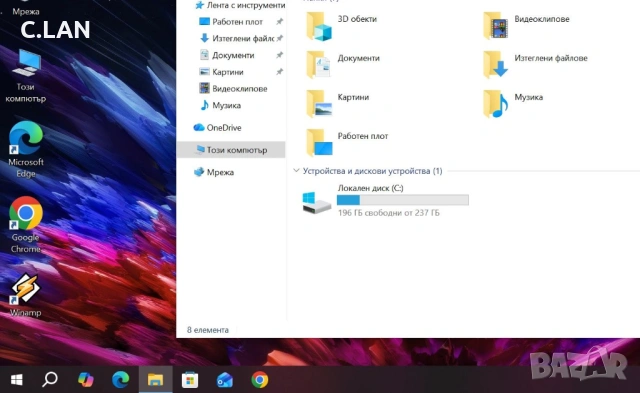640x393 pixels.
Task: Select Документи in navigation pane
Action: coord(227,55)
